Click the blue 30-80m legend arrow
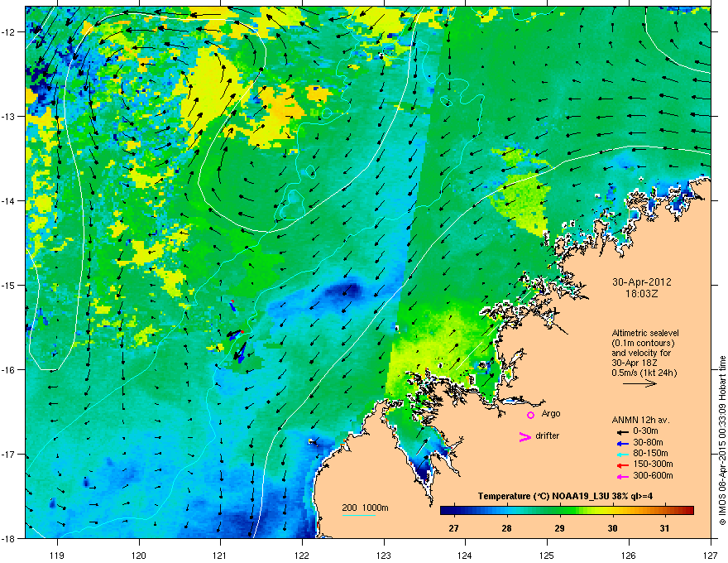The height and width of the screenshot is (563, 728). [x=623, y=443]
